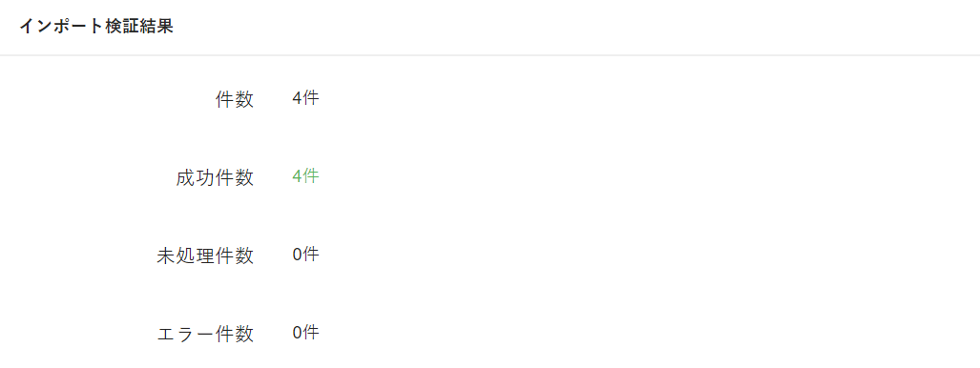
Task: Select the エラー件数 label
Action: tap(205, 335)
